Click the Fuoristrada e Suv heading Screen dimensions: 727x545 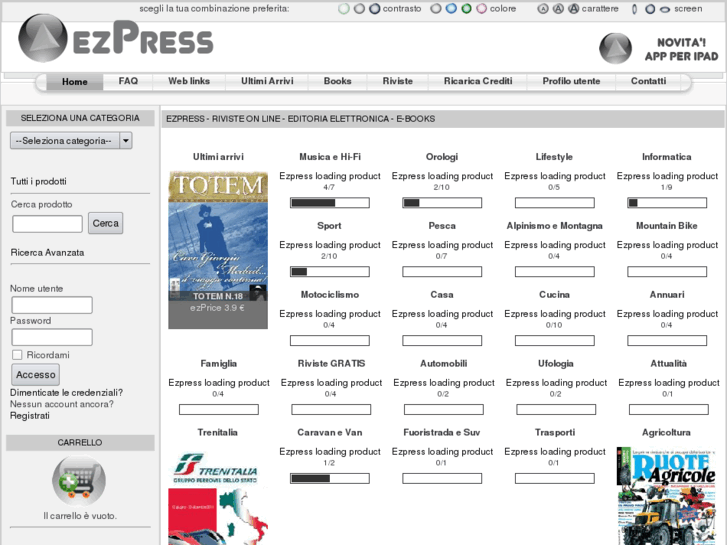coord(441,432)
